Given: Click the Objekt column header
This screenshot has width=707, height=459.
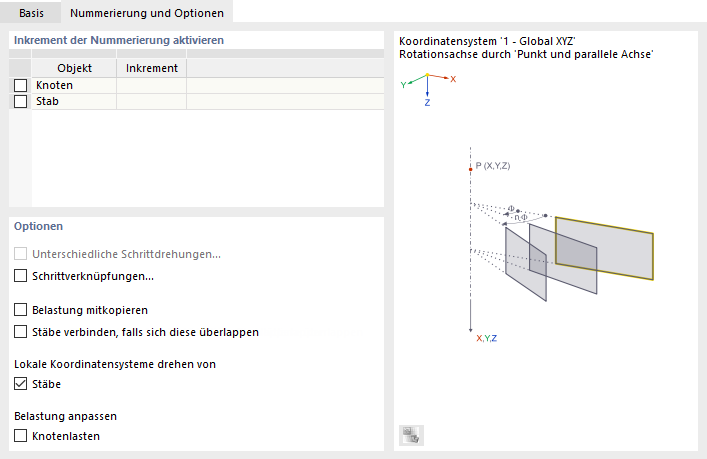Looking at the screenshot, I should click(74, 68).
